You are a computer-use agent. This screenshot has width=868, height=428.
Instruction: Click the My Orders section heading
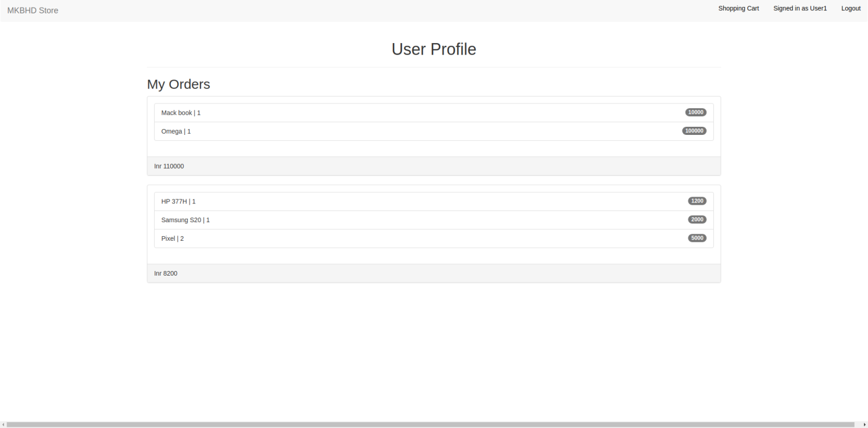point(178,84)
